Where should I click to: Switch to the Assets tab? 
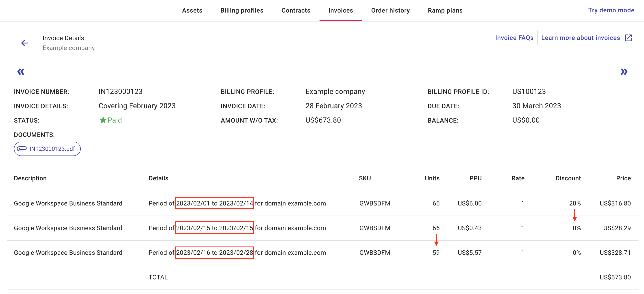tap(192, 10)
